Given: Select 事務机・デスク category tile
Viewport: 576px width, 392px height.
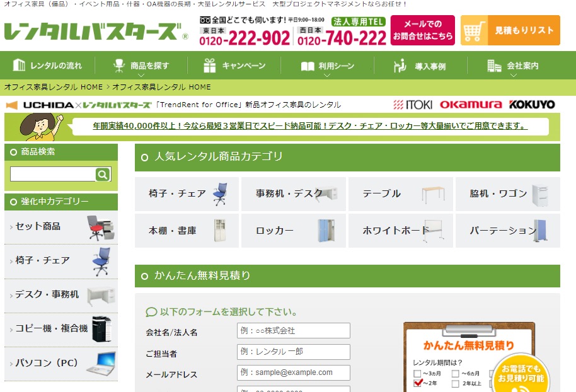Looking at the screenshot, I should pos(294,194).
